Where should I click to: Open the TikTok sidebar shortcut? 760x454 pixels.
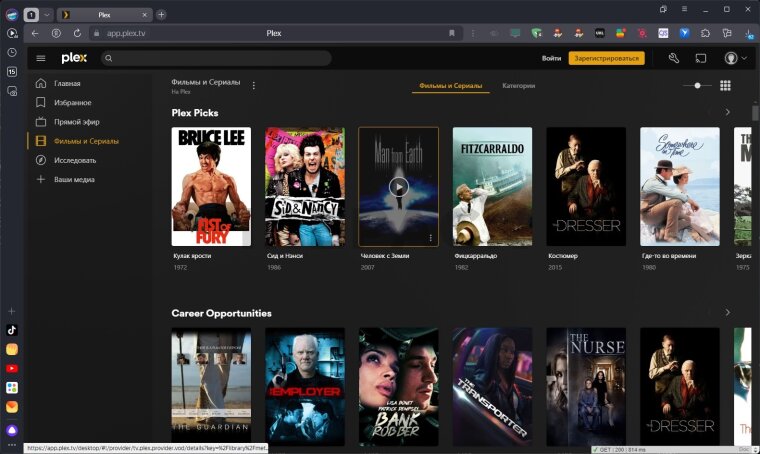click(x=12, y=329)
